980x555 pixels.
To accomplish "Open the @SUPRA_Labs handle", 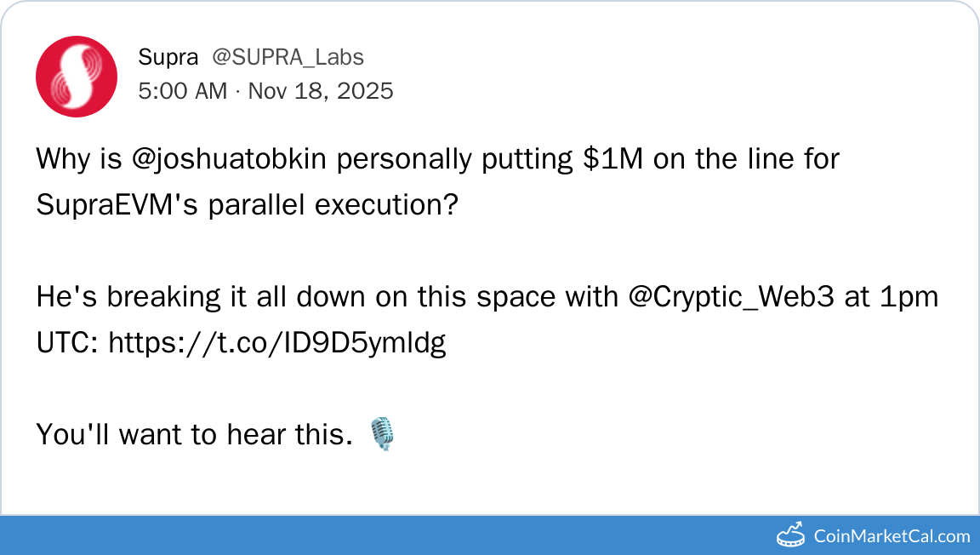I will 288,57.
